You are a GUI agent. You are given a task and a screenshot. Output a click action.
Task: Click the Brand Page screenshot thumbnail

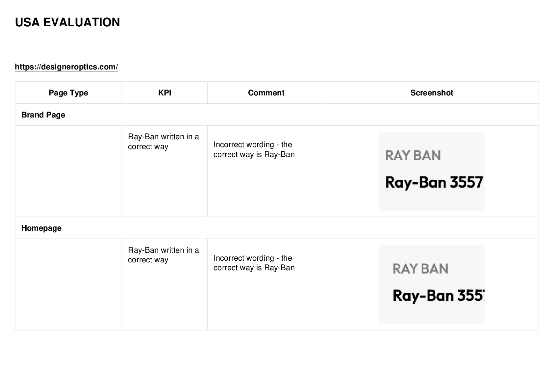432,171
